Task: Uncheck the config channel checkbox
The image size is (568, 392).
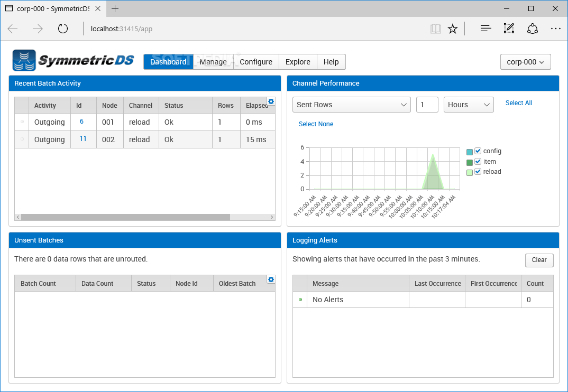Action: (x=478, y=151)
